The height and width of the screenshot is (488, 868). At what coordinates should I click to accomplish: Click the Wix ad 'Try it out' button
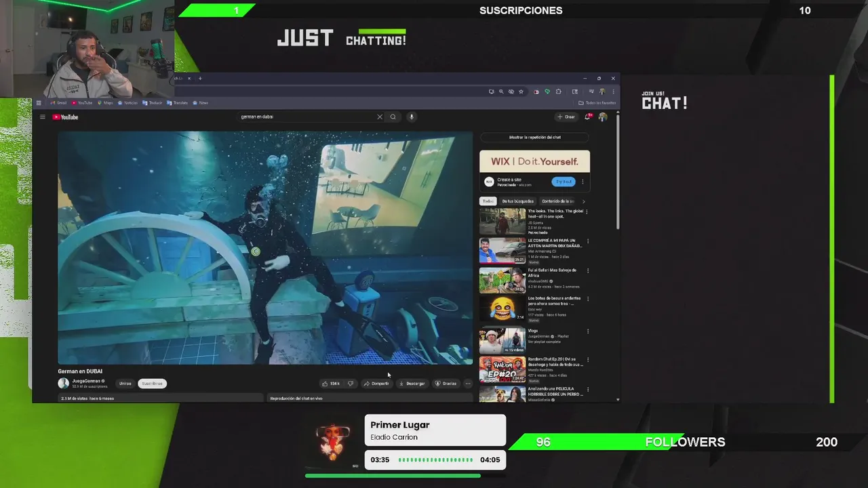click(x=564, y=182)
